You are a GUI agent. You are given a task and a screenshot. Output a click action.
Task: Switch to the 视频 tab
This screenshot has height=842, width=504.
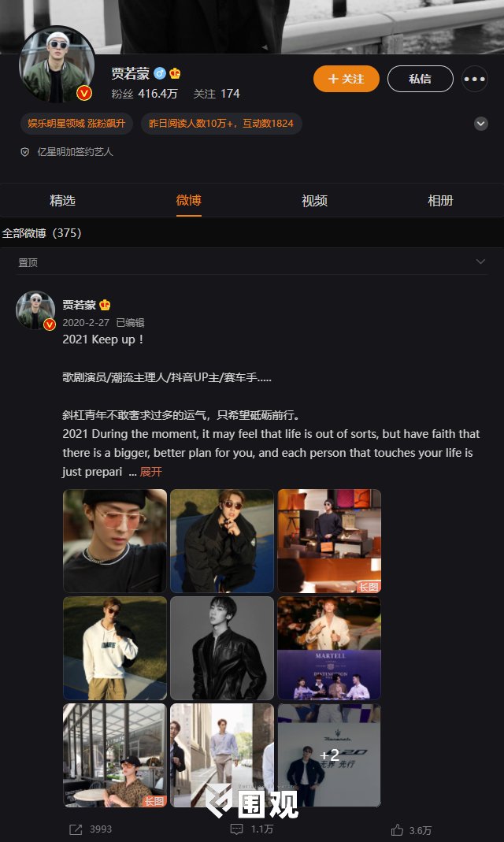pos(314,200)
